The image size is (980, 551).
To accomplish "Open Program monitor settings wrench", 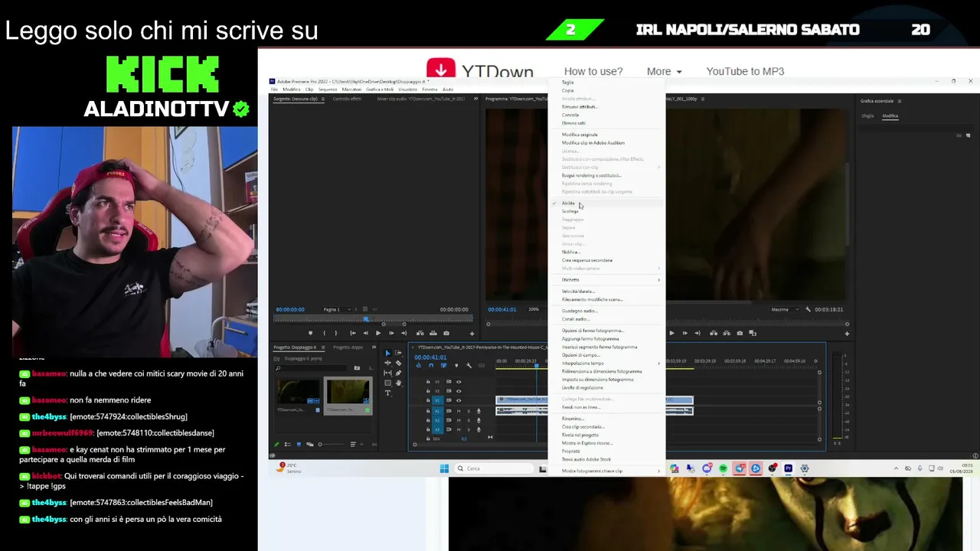I will coord(808,309).
